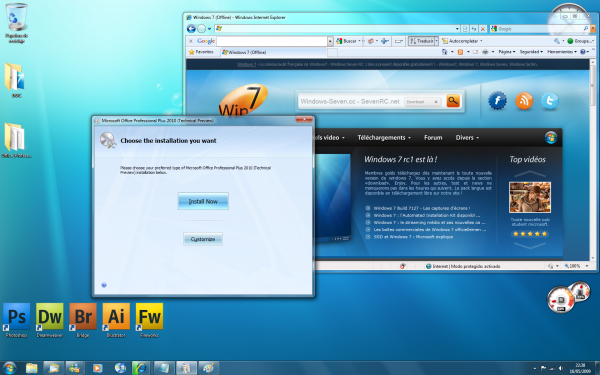This screenshot has width=600, height=375.
Task: Click the wrench icon in Google toolbar
Action: point(557,41)
